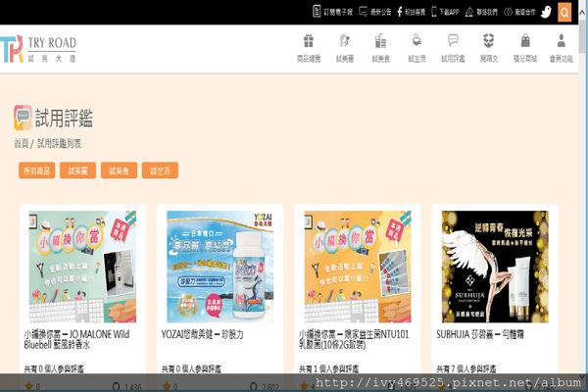
Task: Open the 聯絡我們 contact link
Action: 481,12
